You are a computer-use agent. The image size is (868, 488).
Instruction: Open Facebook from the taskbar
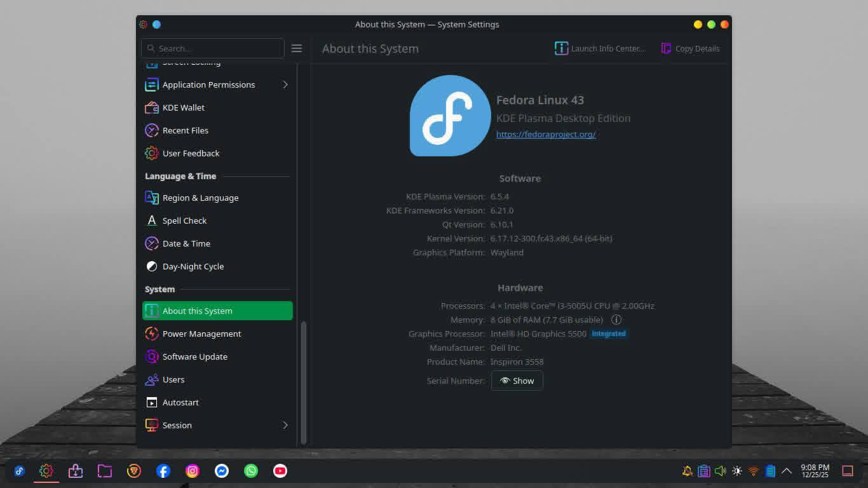(x=163, y=471)
